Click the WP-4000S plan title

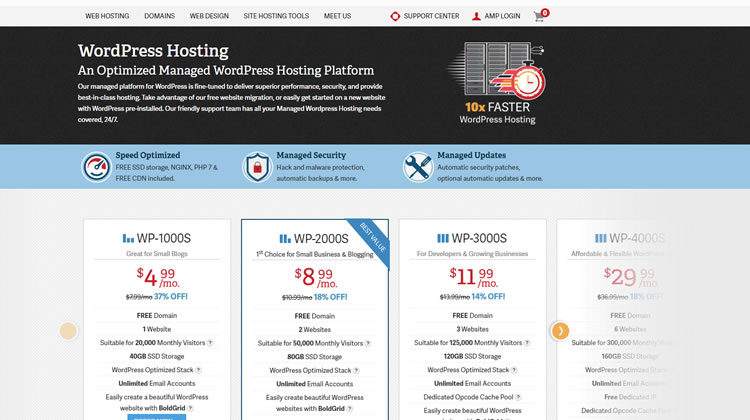tap(637, 238)
